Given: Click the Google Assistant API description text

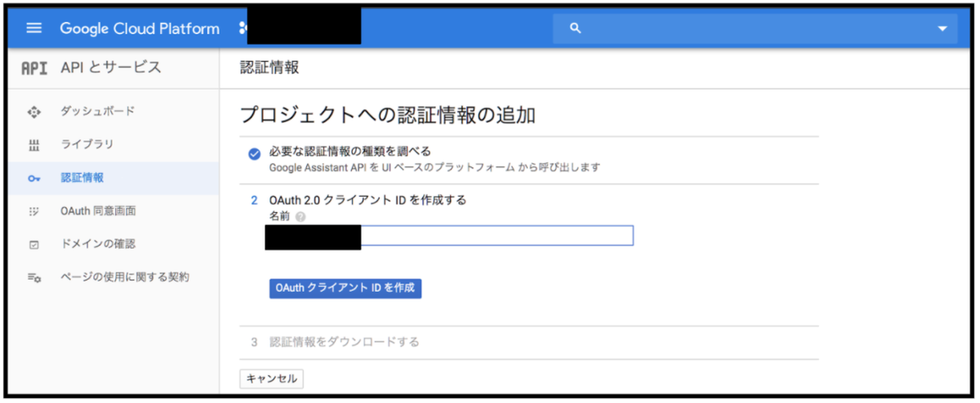Looking at the screenshot, I should click(434, 167).
